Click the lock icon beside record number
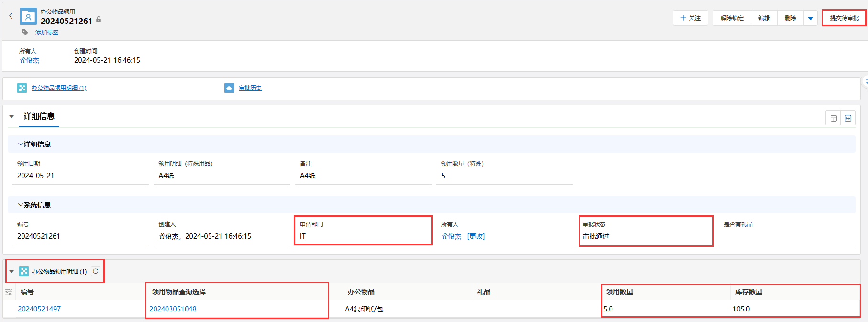Image resolution: width=868 pixels, height=322 pixels. point(99,20)
